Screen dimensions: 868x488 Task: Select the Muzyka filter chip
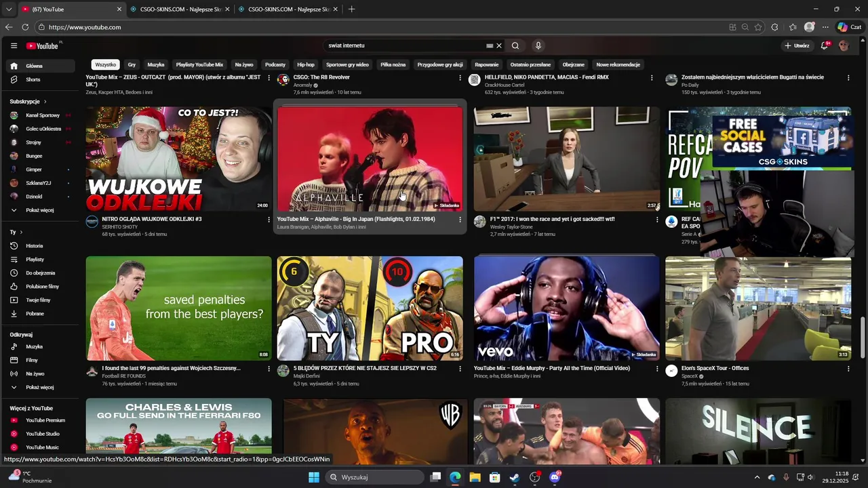[x=156, y=64]
